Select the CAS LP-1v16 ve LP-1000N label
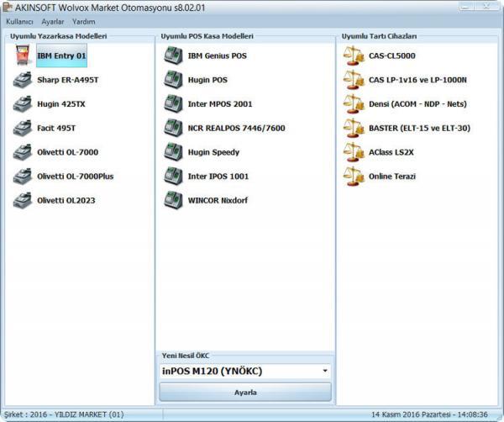Viewport: 504px width, 422px height. click(x=417, y=80)
